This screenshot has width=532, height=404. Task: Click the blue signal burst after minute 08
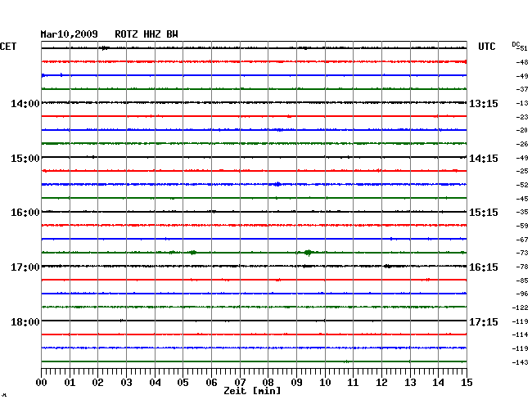click(x=278, y=184)
